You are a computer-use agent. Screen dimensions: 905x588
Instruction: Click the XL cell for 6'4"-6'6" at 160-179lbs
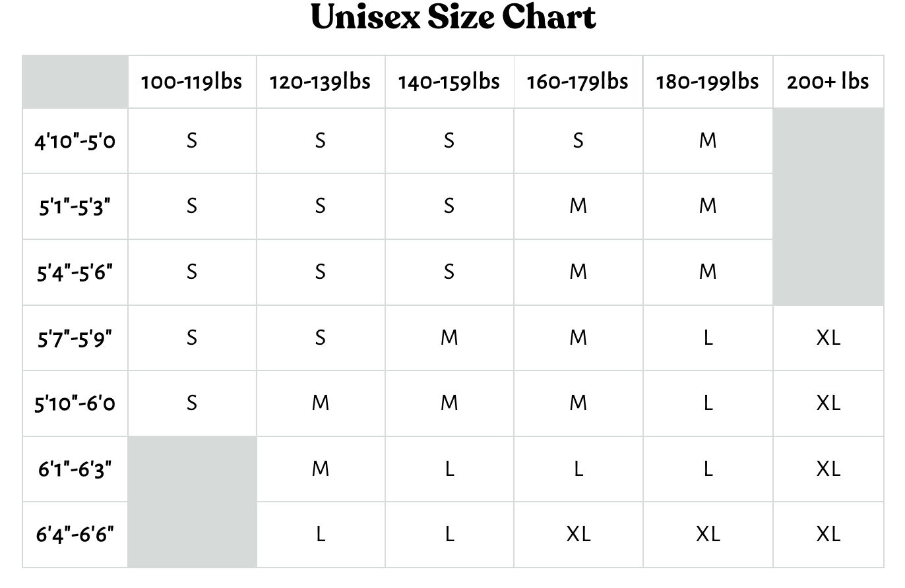pyautogui.click(x=578, y=535)
